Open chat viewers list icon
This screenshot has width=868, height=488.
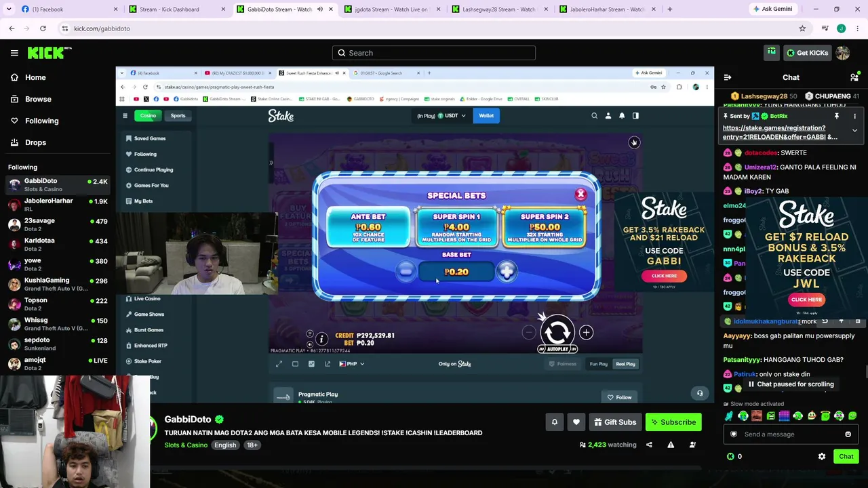point(854,77)
